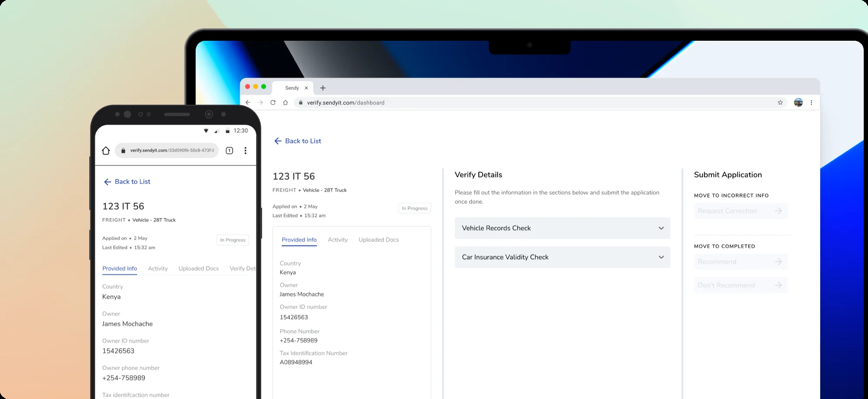Screen dimensions: 868x399
Task: Click the browser forward arrow in desktop window
Action: 260,102
